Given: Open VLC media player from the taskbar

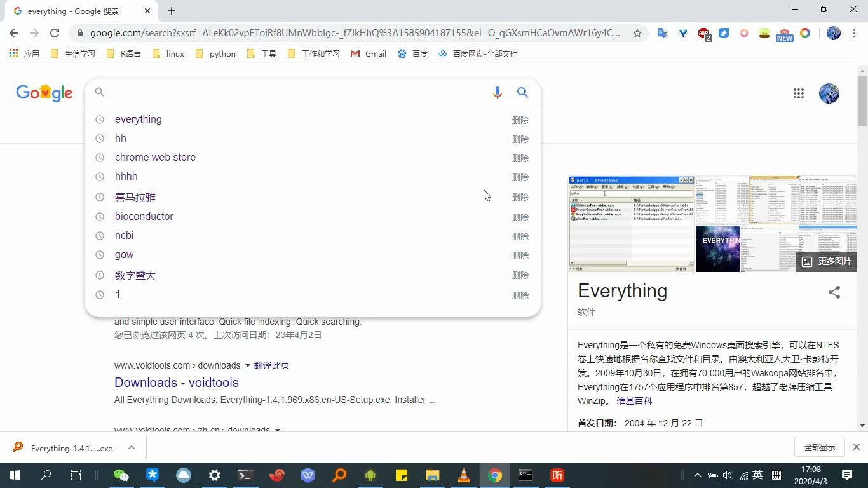Looking at the screenshot, I should [x=464, y=475].
